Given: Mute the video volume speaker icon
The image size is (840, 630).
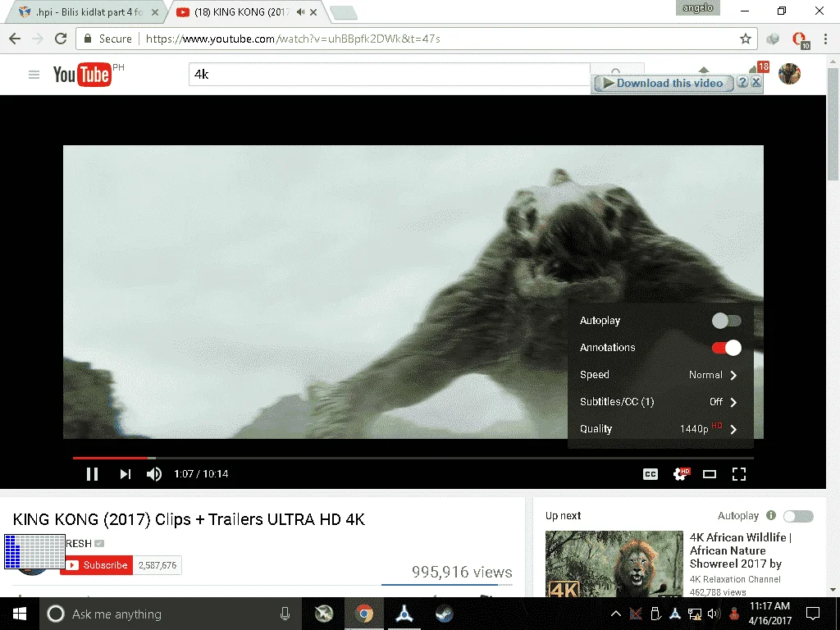Looking at the screenshot, I should (x=154, y=474).
